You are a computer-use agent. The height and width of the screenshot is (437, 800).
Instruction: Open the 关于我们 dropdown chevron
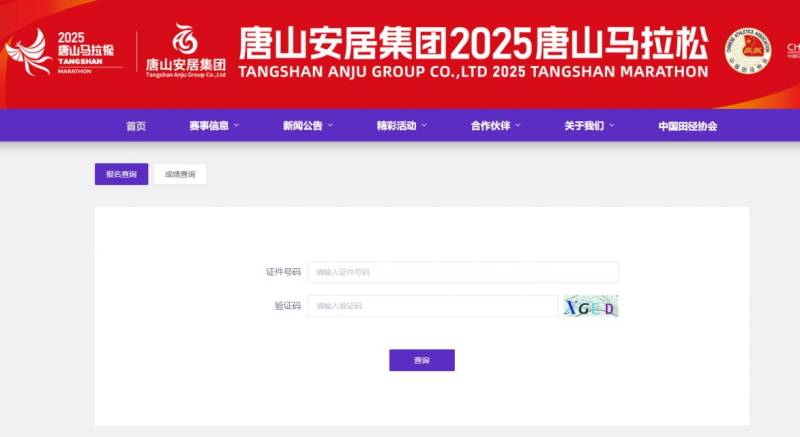click(x=612, y=126)
